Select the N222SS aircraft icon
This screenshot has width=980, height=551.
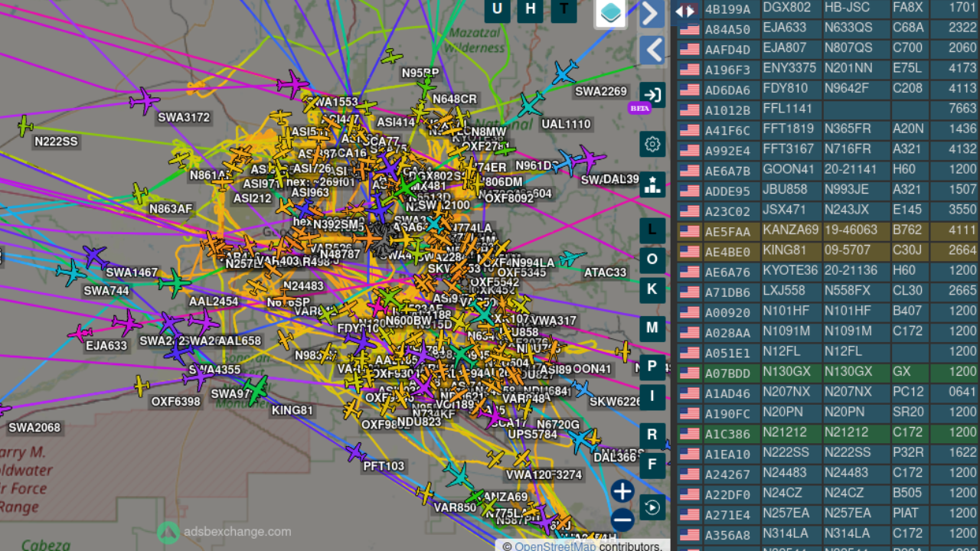(x=25, y=125)
